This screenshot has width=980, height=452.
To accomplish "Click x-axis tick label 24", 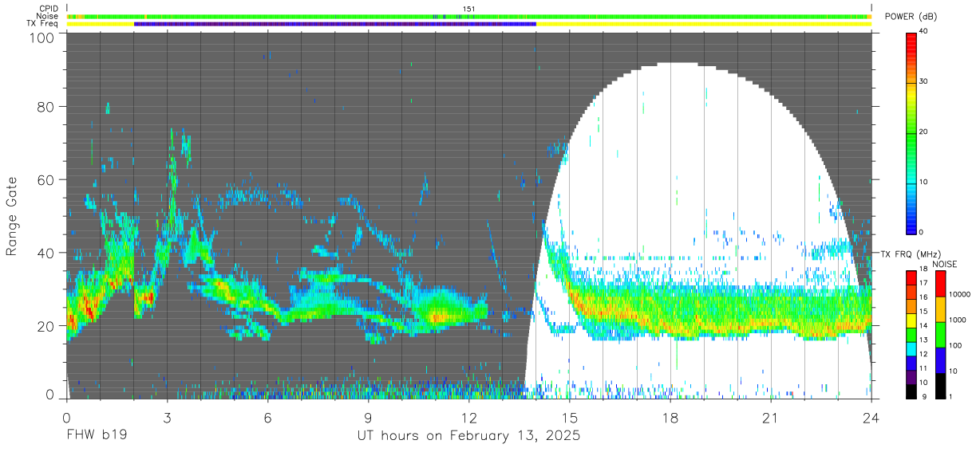I will [871, 418].
